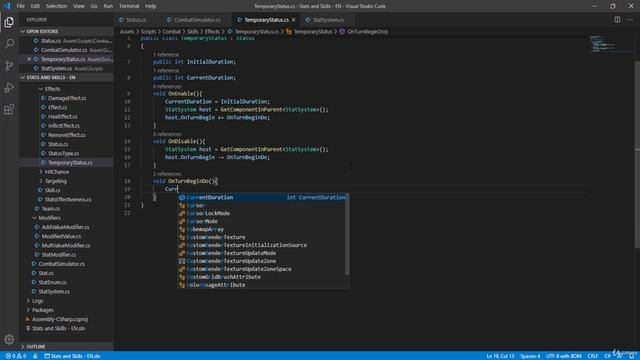Viewport: 640px width, 360px height.
Task: Expand the Outline section
Action: 22,347
